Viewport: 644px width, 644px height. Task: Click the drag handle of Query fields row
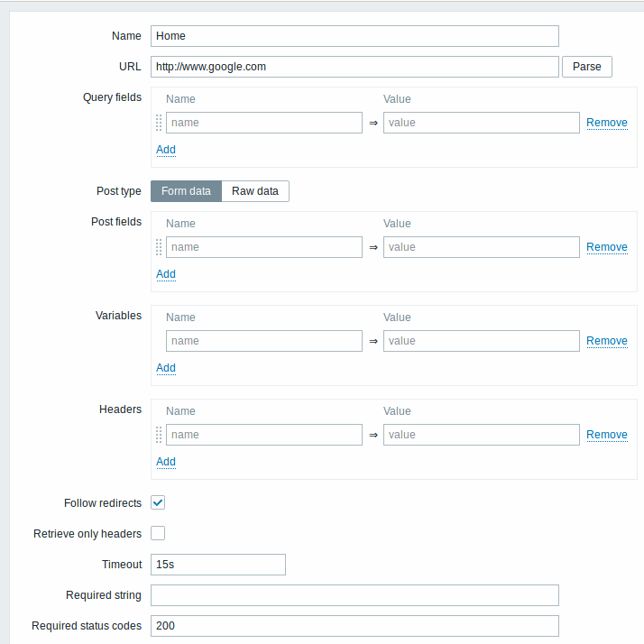(x=159, y=123)
